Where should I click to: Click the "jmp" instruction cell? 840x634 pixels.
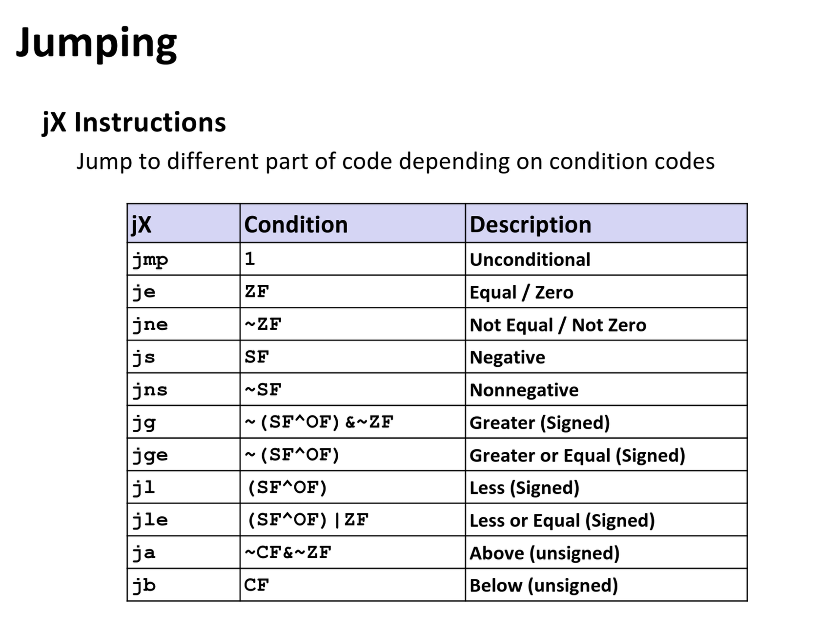pos(150,259)
